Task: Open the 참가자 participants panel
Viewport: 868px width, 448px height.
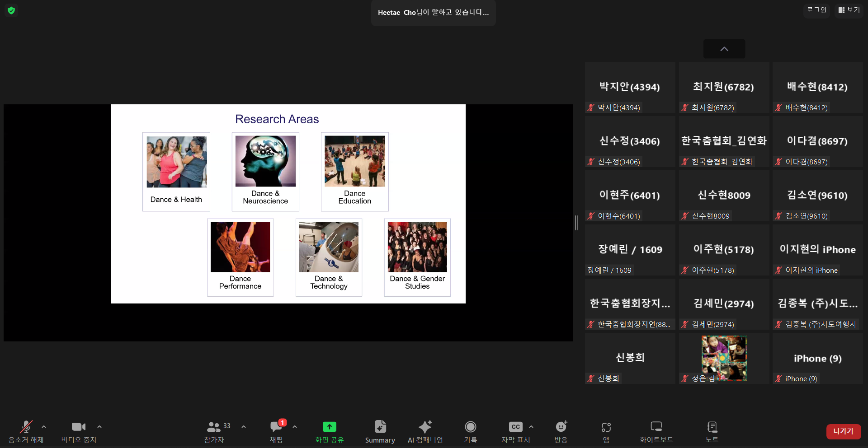Action: tap(214, 432)
